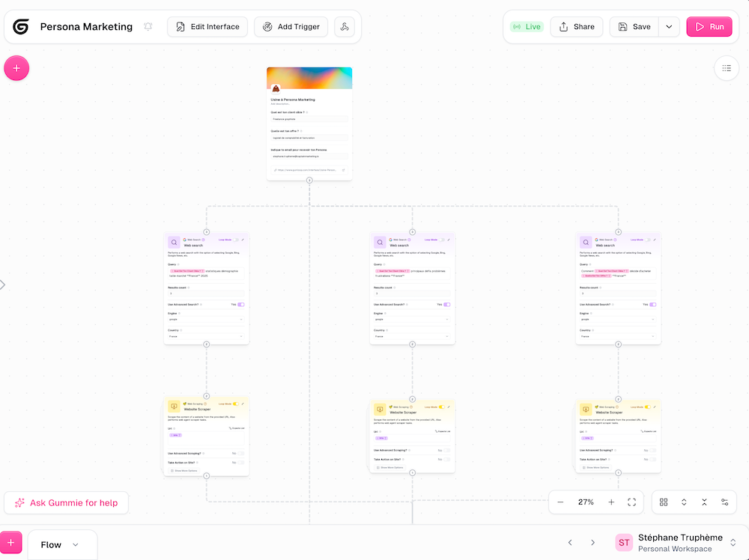
Task: Open the canvas settings sliders icon
Action: click(x=724, y=502)
